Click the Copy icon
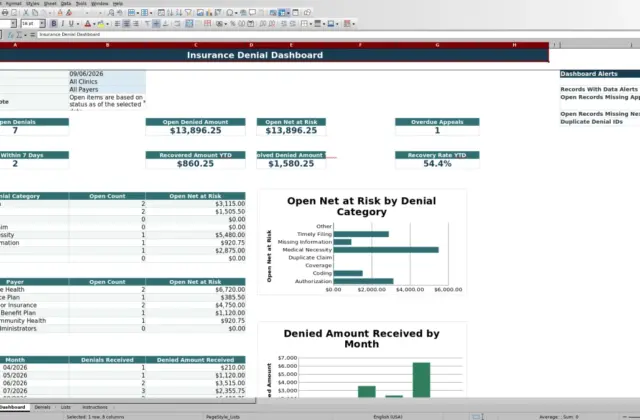The height and width of the screenshot is (420, 640). (x=35, y=13)
